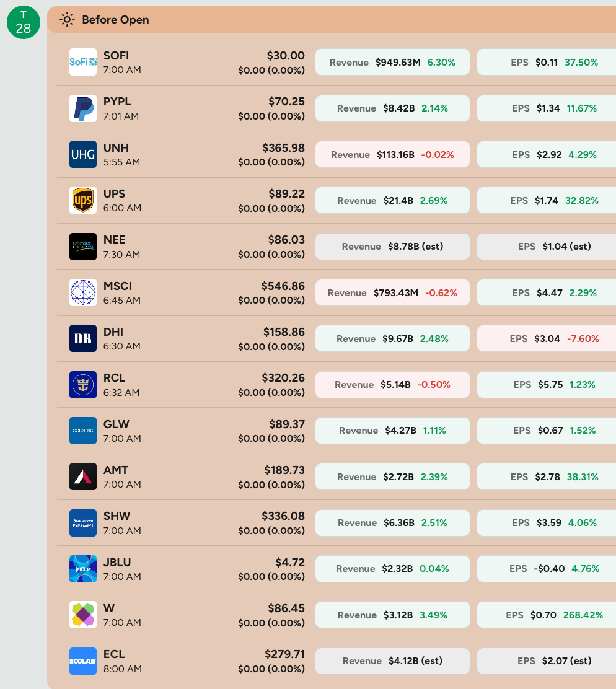This screenshot has height=689, width=616.
Task: Click UNH revenue $113.16B card
Action: [x=392, y=154]
